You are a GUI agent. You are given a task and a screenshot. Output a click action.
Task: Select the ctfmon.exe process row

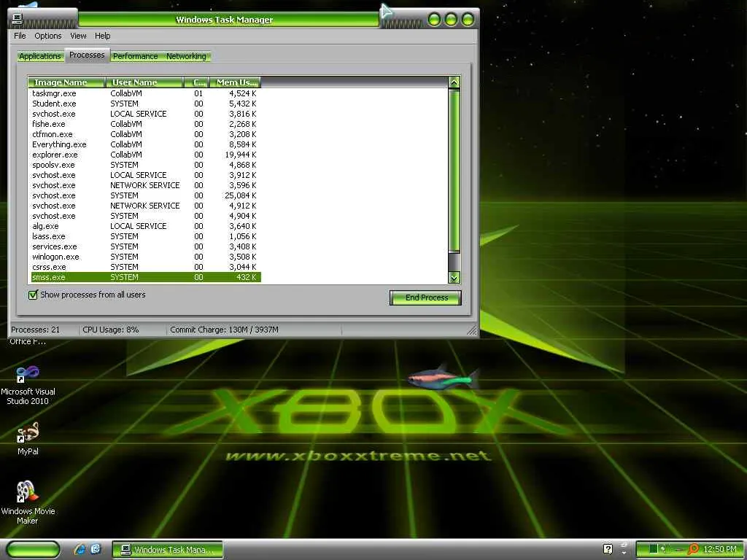tap(145, 134)
